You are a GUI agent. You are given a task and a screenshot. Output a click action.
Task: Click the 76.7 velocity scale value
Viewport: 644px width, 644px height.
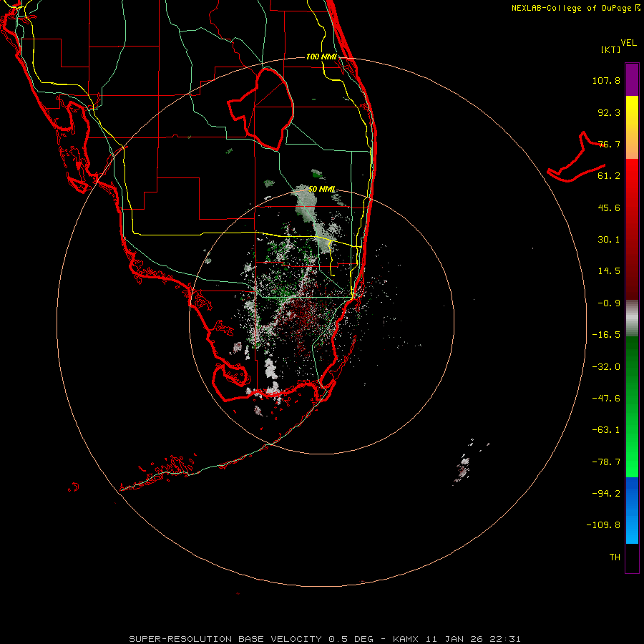pos(609,144)
